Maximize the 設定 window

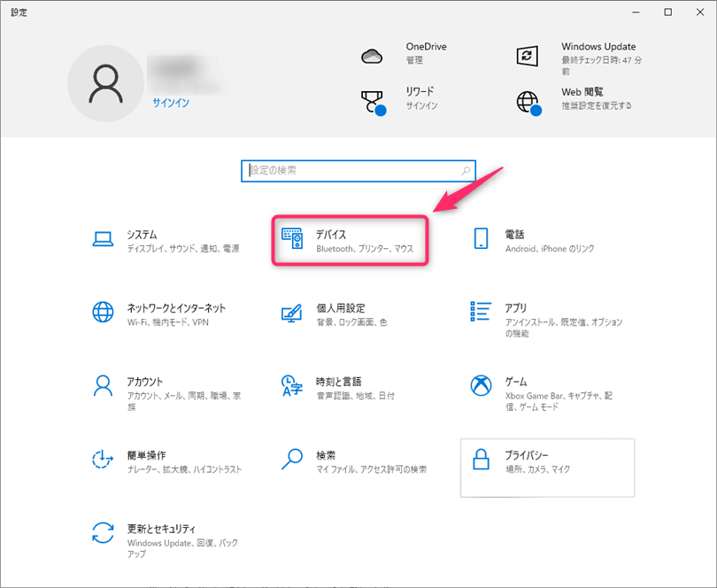668,12
